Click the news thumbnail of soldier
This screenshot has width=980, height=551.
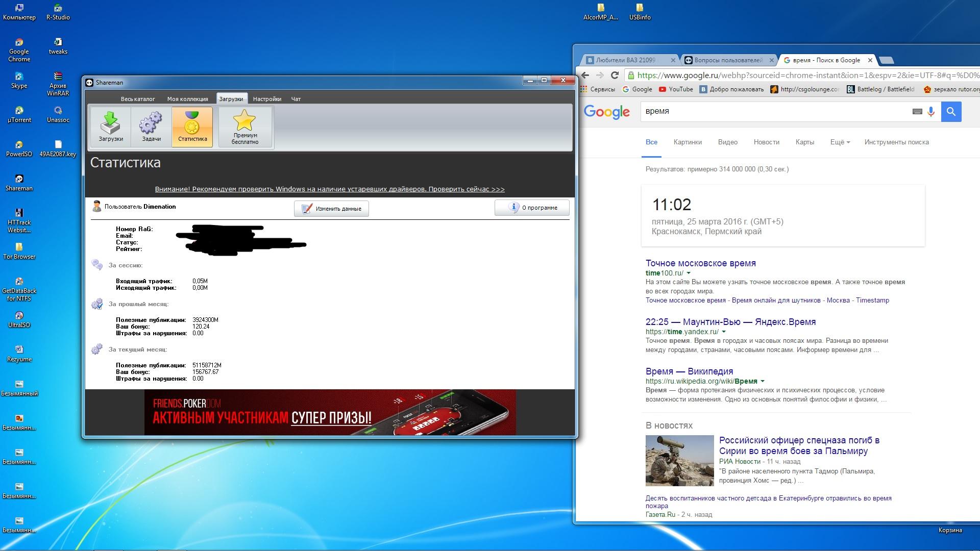(679, 461)
